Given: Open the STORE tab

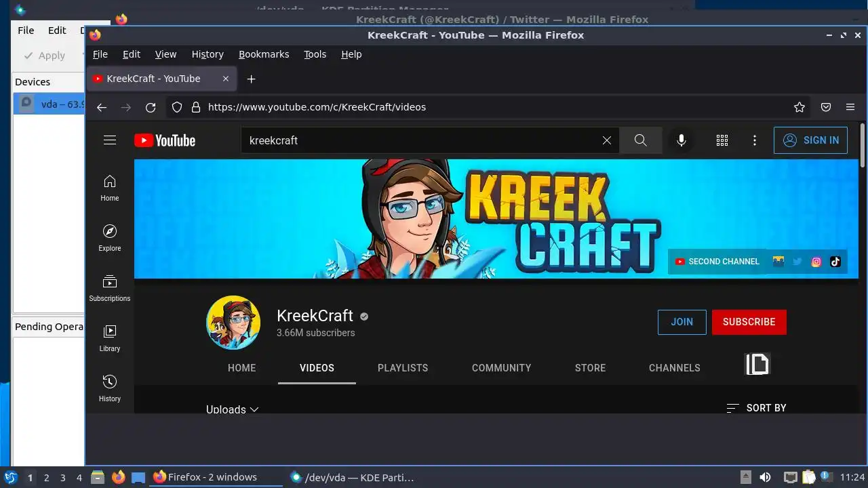Looking at the screenshot, I should [591, 368].
